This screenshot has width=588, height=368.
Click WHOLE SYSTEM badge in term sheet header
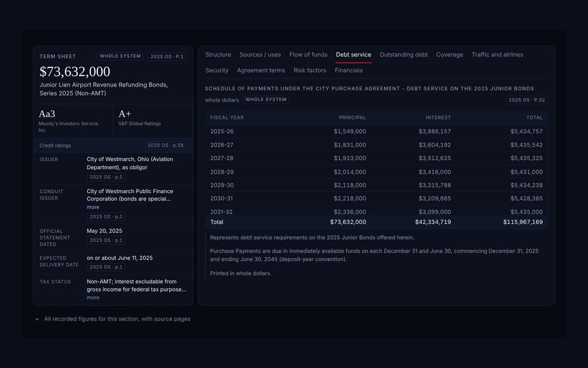pyautogui.click(x=120, y=56)
